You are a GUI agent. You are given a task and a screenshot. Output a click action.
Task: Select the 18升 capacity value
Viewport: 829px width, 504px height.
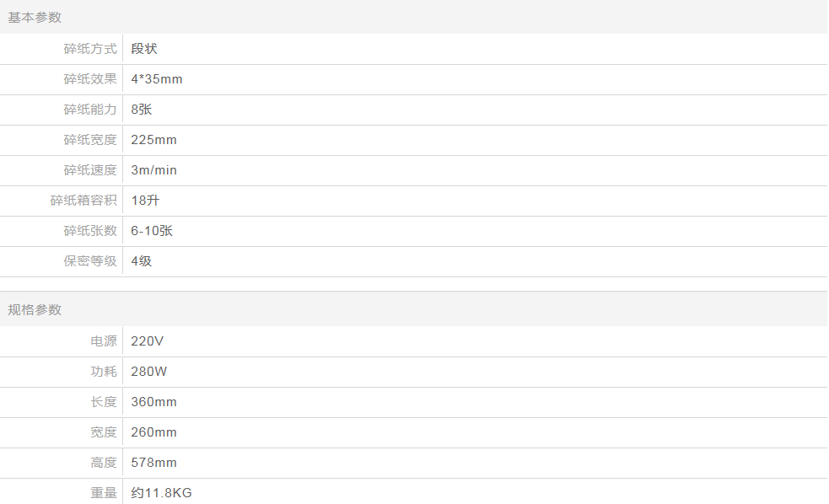(x=144, y=201)
